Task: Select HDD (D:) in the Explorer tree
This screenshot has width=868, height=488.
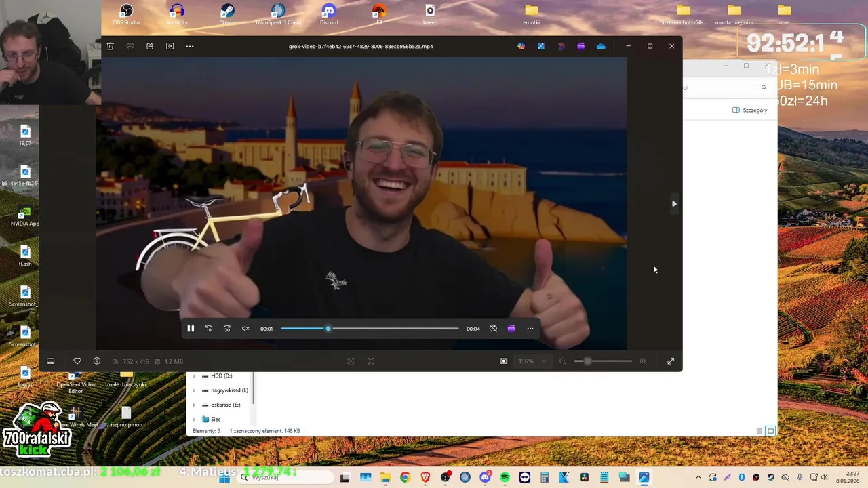Action: 221,376
